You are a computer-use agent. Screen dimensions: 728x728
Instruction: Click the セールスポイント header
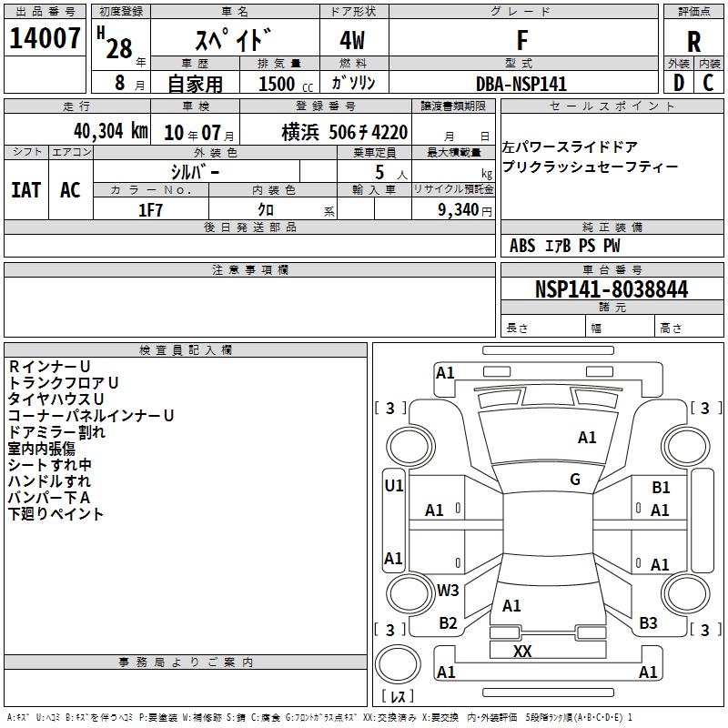612,106
